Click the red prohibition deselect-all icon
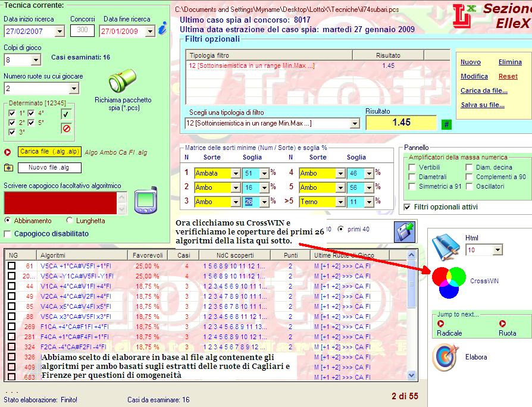The width and height of the screenshot is (532, 407). (x=66, y=129)
